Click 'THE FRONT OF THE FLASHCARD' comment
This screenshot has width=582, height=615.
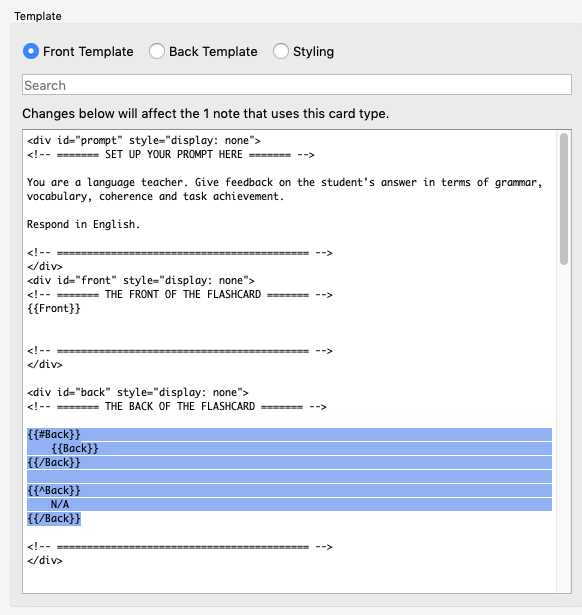tap(180, 295)
